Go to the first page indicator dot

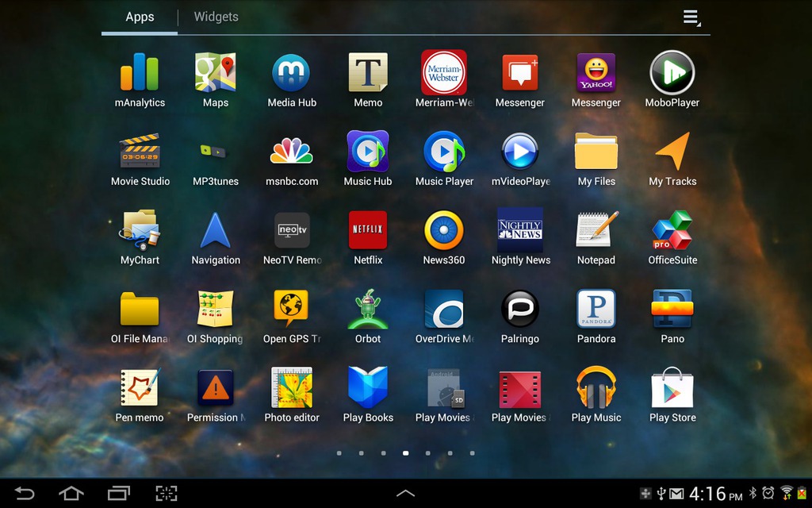pyautogui.click(x=339, y=453)
